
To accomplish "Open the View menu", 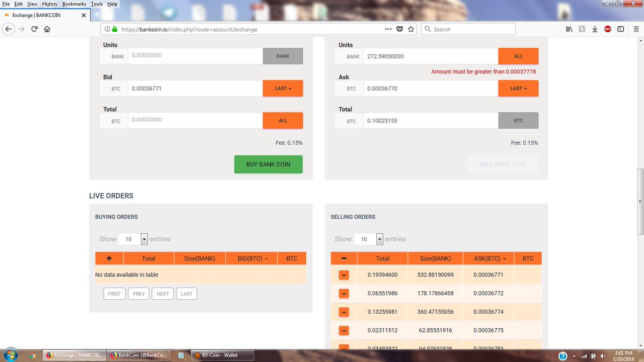I will coord(32,4).
